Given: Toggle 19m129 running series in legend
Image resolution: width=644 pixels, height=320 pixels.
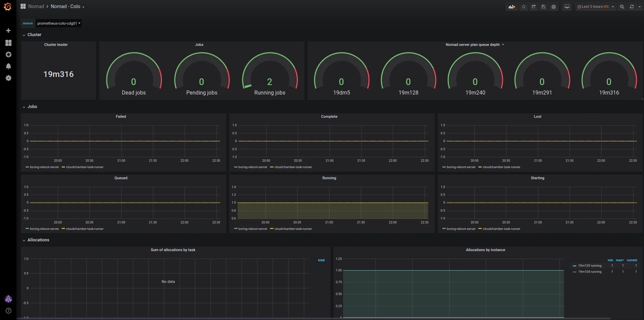Looking at the screenshot, I should [590, 266].
